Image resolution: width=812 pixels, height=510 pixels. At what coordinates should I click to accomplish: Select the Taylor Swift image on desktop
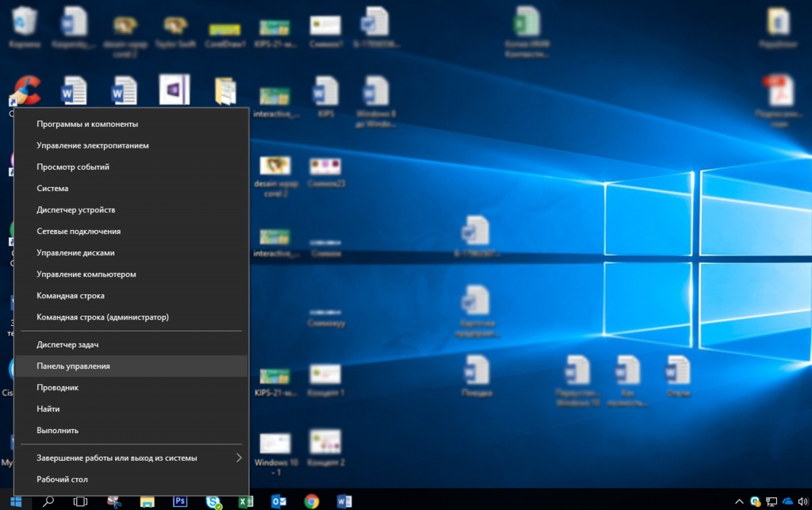click(x=175, y=31)
